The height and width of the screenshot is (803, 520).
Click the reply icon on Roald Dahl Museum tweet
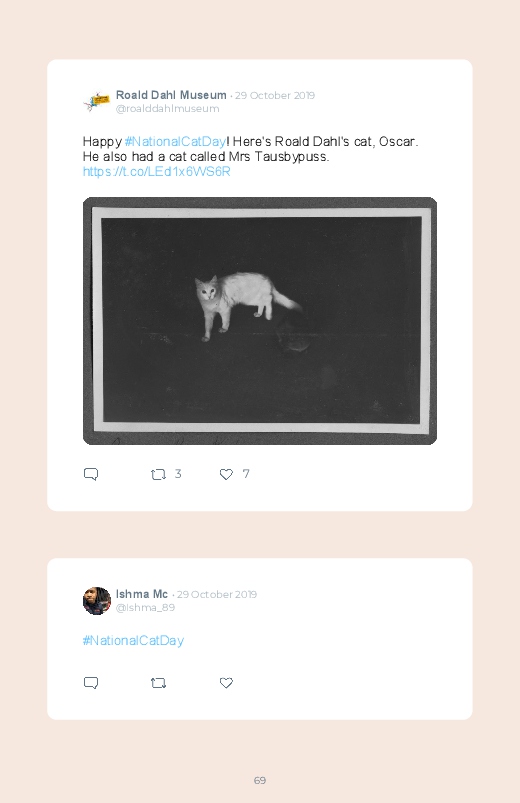91,474
